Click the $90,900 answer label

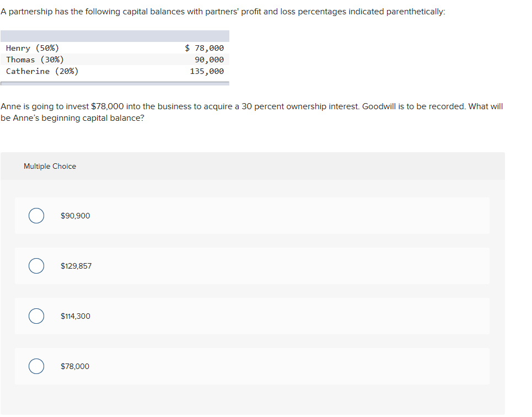coord(75,216)
